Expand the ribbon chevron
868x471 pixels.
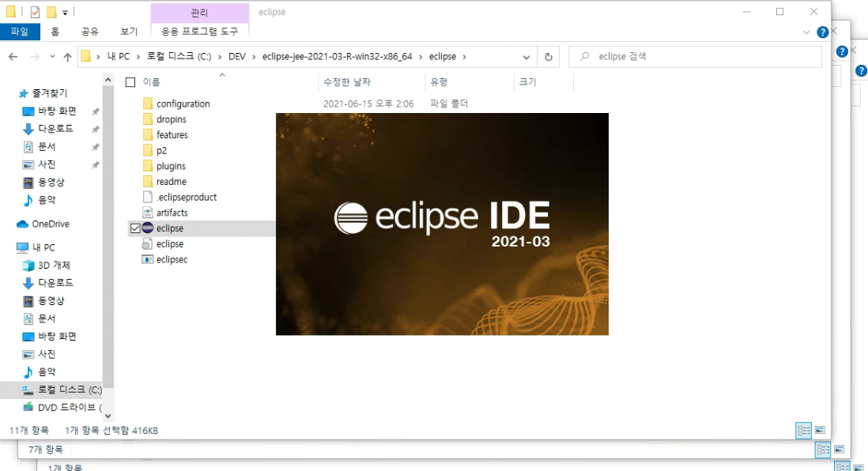point(806,32)
